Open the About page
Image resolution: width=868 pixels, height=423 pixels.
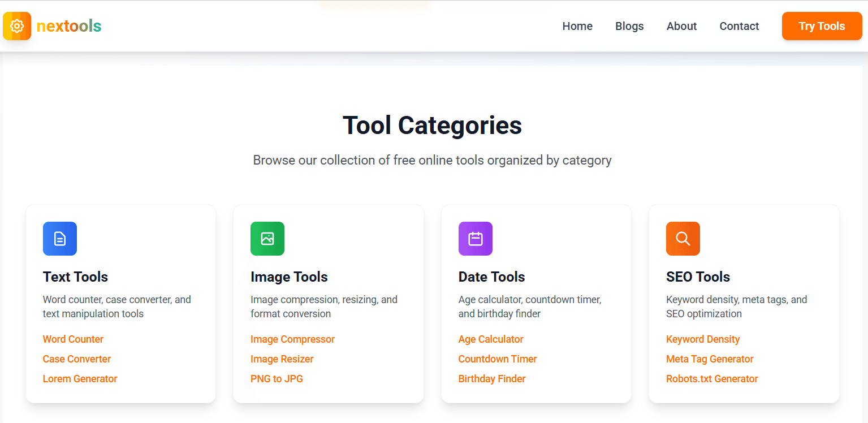681,26
